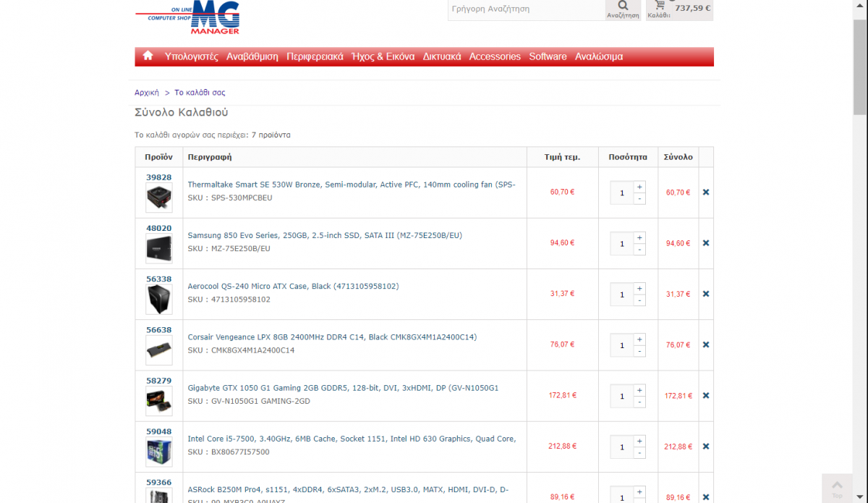
Task: Click the magnifier search icon button
Action: click(623, 9)
